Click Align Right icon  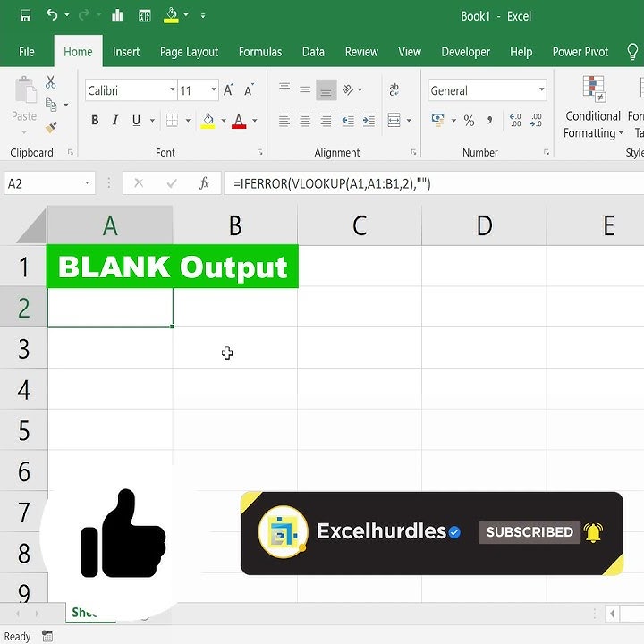pyautogui.click(x=326, y=121)
